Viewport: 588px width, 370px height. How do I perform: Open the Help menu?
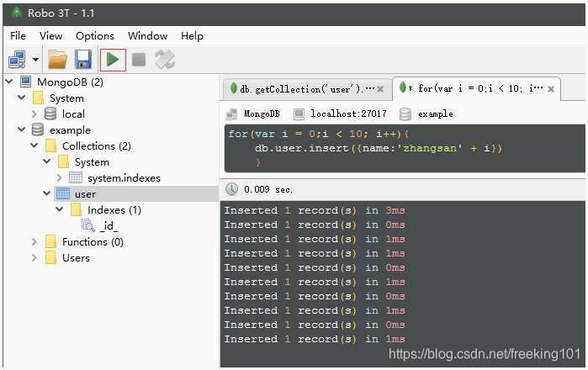click(192, 36)
